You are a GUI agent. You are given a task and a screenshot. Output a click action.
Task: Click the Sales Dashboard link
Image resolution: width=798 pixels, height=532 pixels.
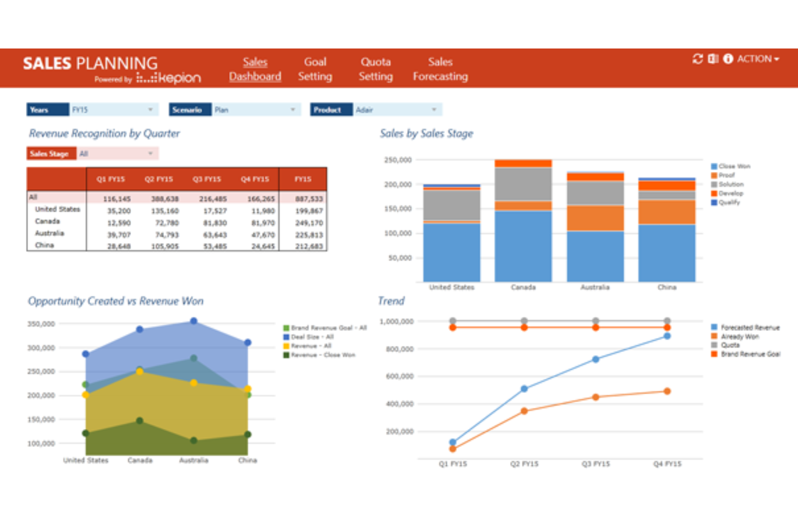coord(254,69)
